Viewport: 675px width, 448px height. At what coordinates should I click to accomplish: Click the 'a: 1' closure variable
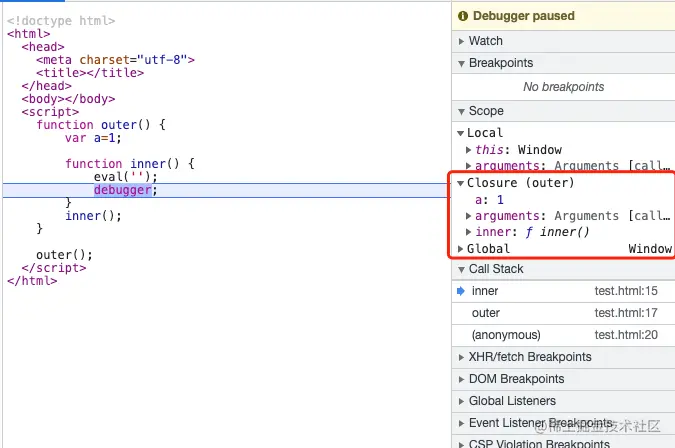click(489, 200)
